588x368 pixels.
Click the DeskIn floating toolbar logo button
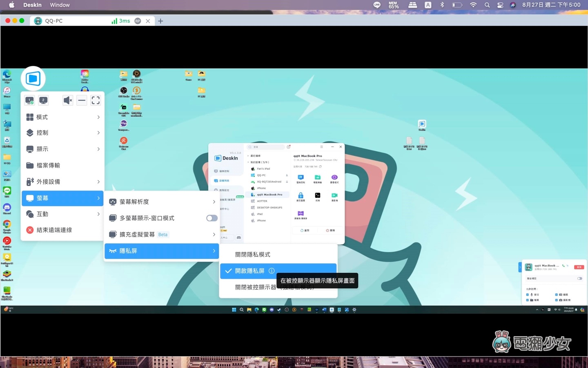click(x=33, y=79)
